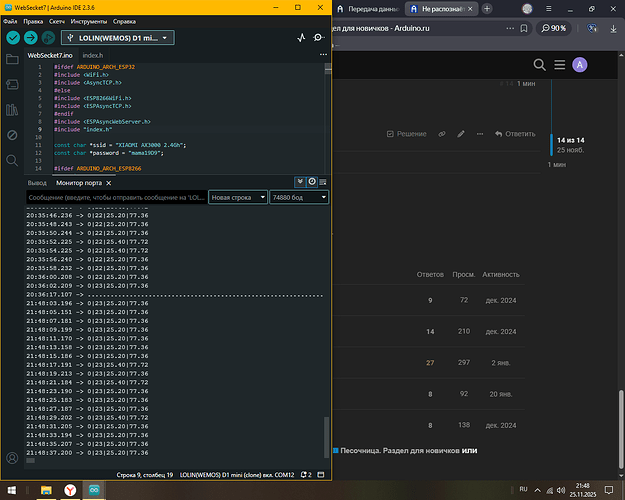Toggle timestamp display in serial monitor
The width and height of the screenshot is (625, 500).
coord(312,182)
